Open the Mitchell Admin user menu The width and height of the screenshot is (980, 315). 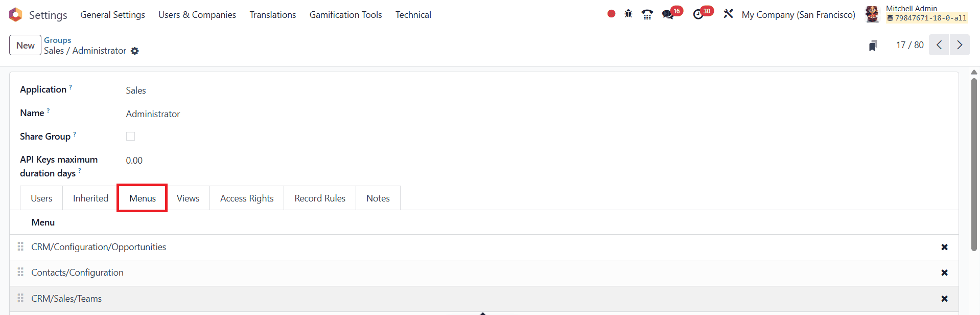pos(917,14)
